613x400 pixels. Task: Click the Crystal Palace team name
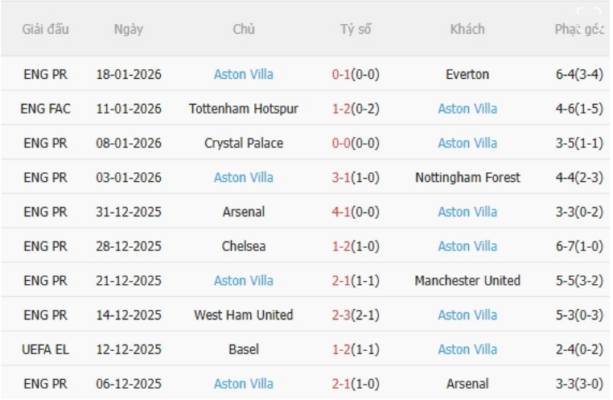click(x=243, y=143)
